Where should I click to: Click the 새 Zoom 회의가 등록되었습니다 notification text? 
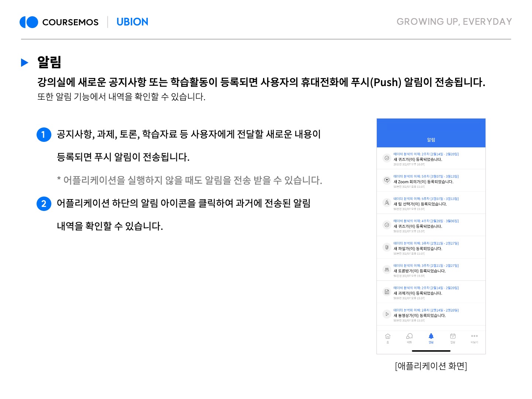click(423, 182)
